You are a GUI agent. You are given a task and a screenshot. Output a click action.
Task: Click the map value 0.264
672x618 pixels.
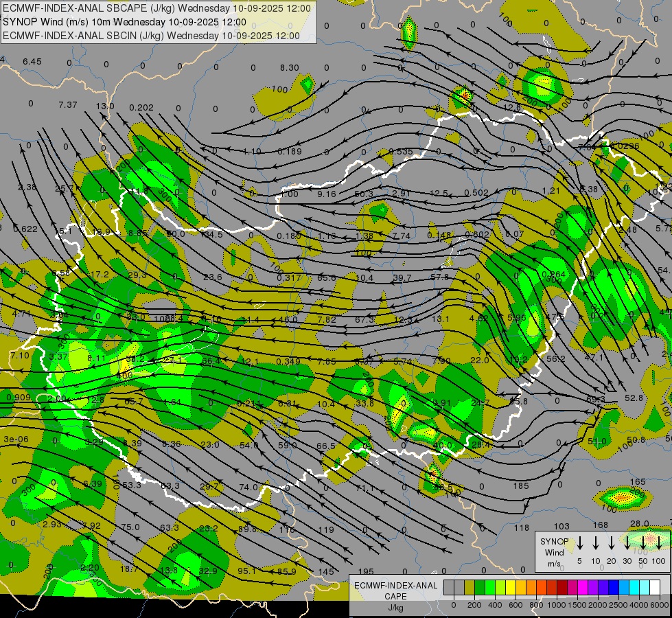(554, 275)
